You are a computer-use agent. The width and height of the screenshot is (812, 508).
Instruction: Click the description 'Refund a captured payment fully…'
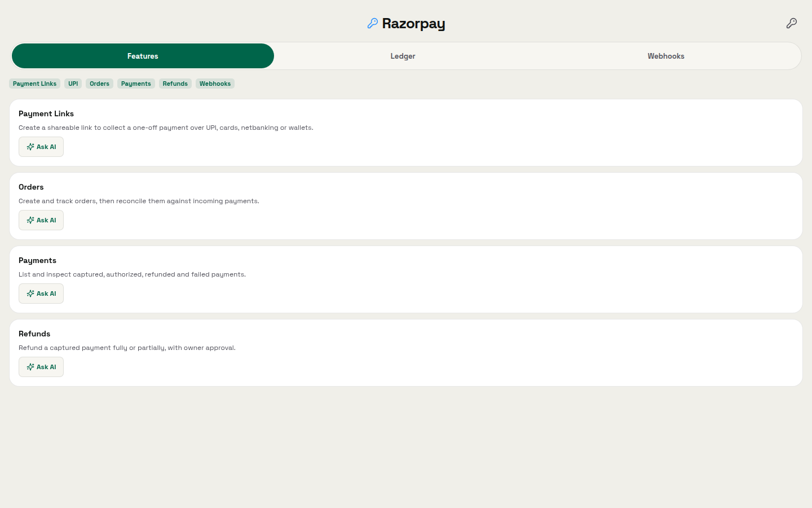point(127,348)
